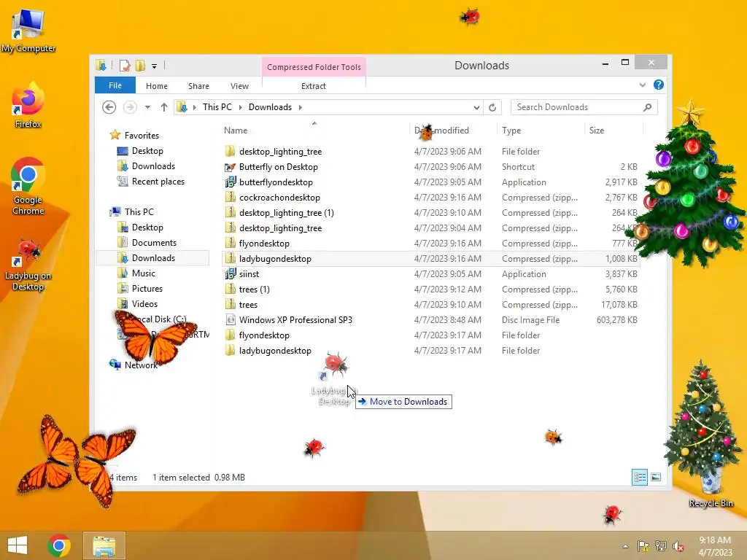Click Downloads in breadcrumb path

pos(270,107)
